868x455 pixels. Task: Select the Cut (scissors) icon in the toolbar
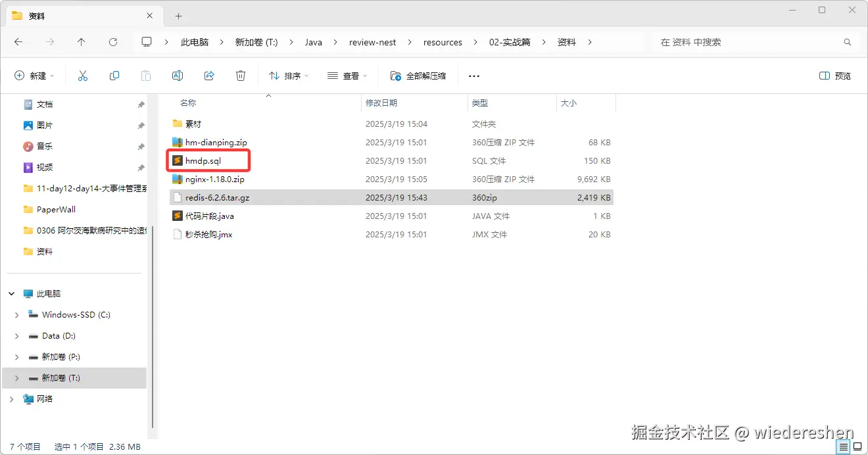pos(83,75)
